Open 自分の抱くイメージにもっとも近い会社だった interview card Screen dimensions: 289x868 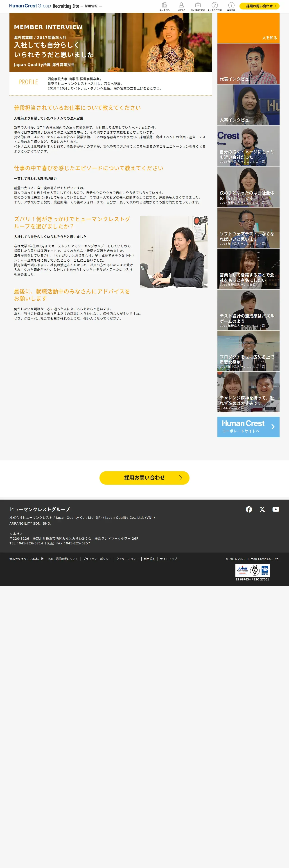(x=248, y=146)
